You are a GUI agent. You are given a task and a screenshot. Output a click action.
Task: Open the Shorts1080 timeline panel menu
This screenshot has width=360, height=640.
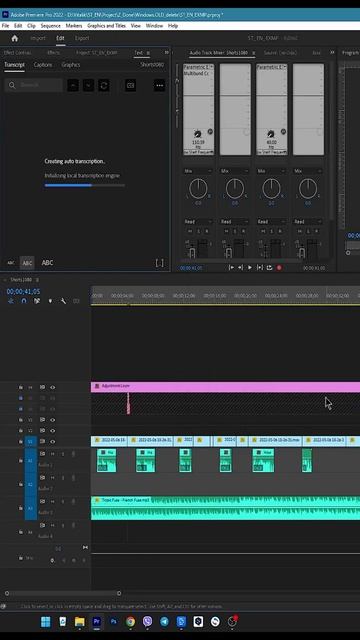click(37, 280)
